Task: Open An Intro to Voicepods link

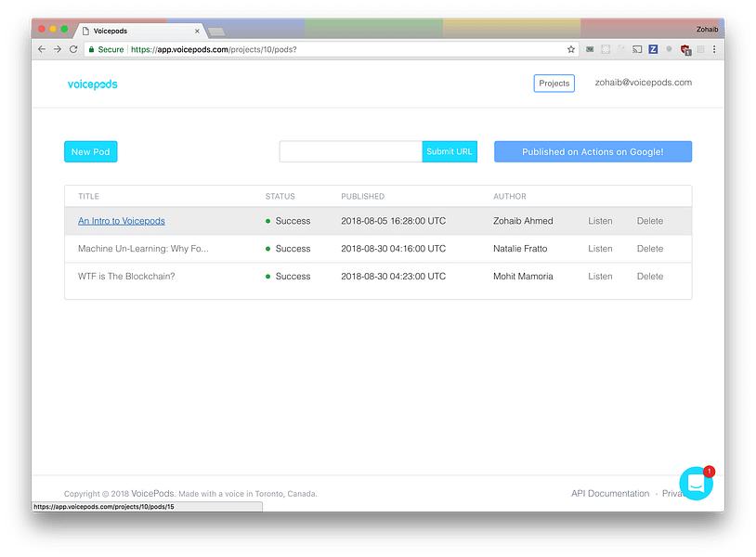Action: click(122, 221)
